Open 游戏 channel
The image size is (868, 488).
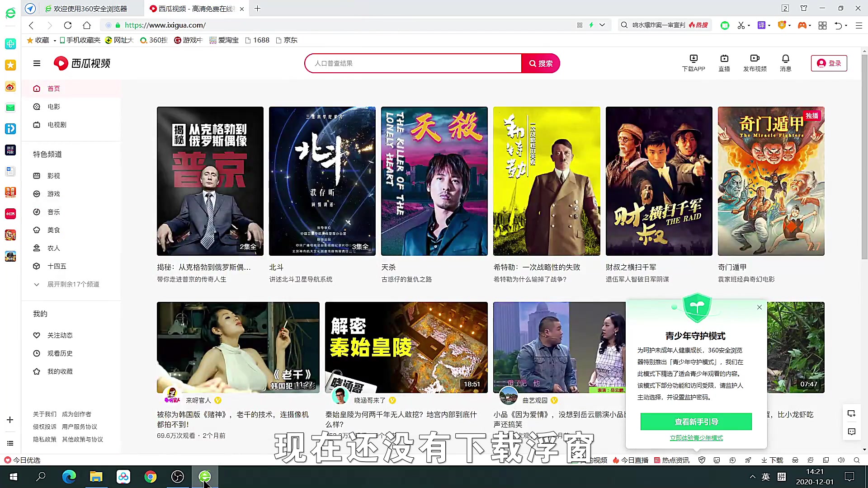[71, 194]
